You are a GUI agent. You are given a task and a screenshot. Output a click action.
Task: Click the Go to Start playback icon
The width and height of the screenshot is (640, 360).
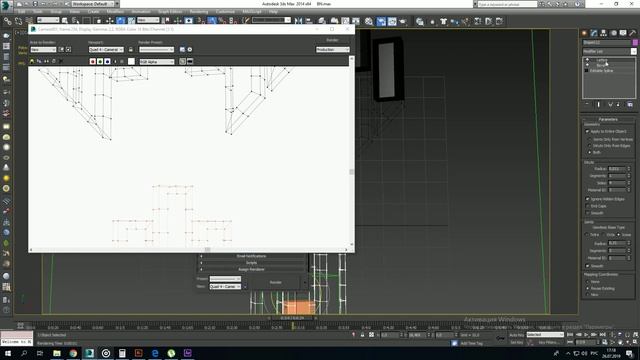coord(570,335)
